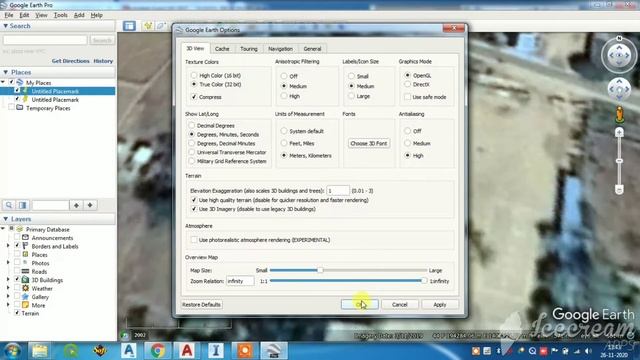Screen dimensions: 640x360
Task: Switch to the Touring tab
Action: click(249, 49)
